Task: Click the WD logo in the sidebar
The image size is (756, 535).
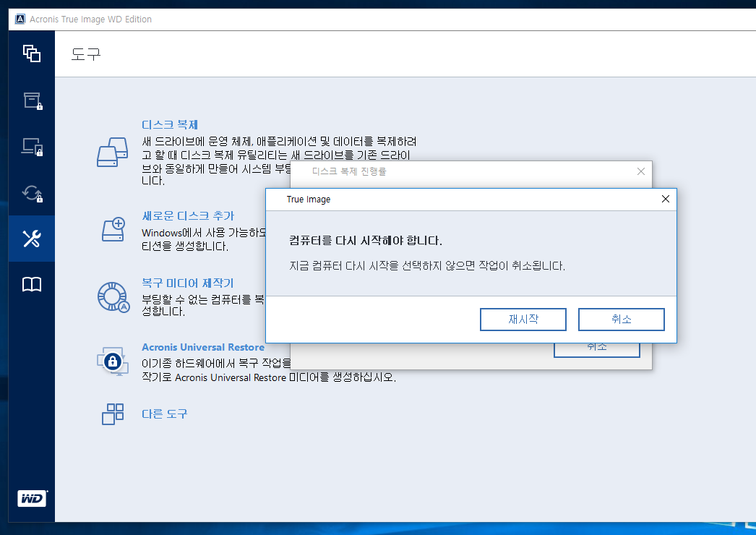Action: 32,498
